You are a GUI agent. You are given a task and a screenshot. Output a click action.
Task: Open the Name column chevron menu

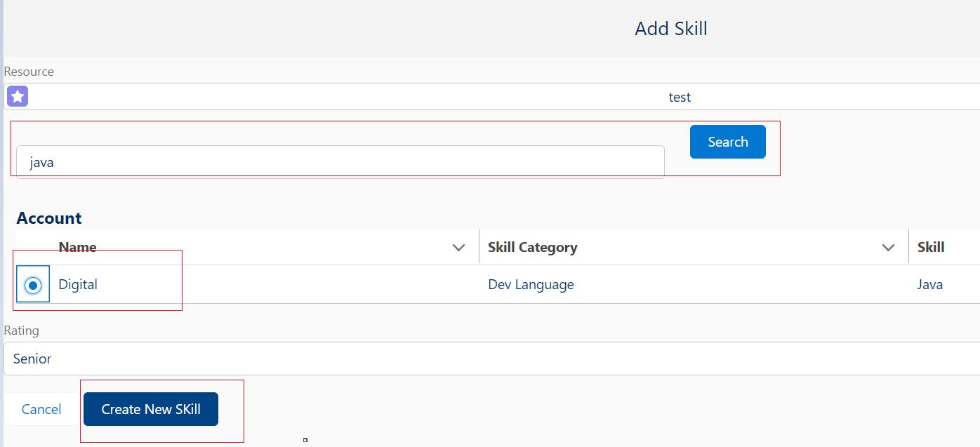pos(459,248)
